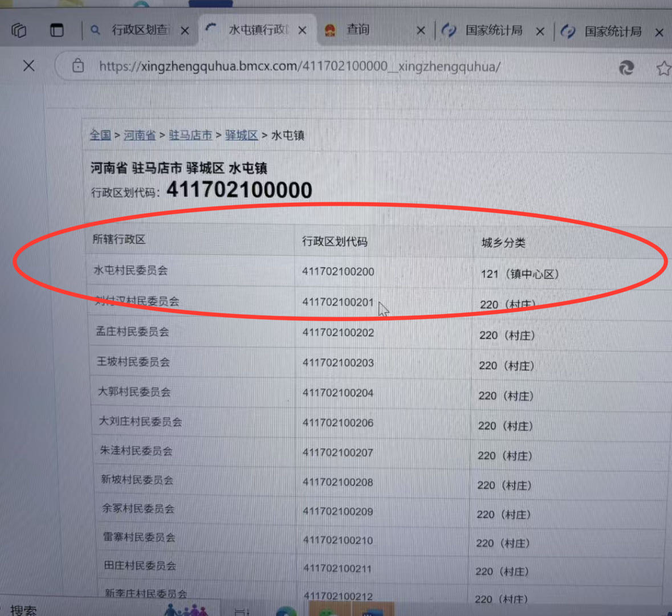Close the 查询 tab

[x=421, y=30]
